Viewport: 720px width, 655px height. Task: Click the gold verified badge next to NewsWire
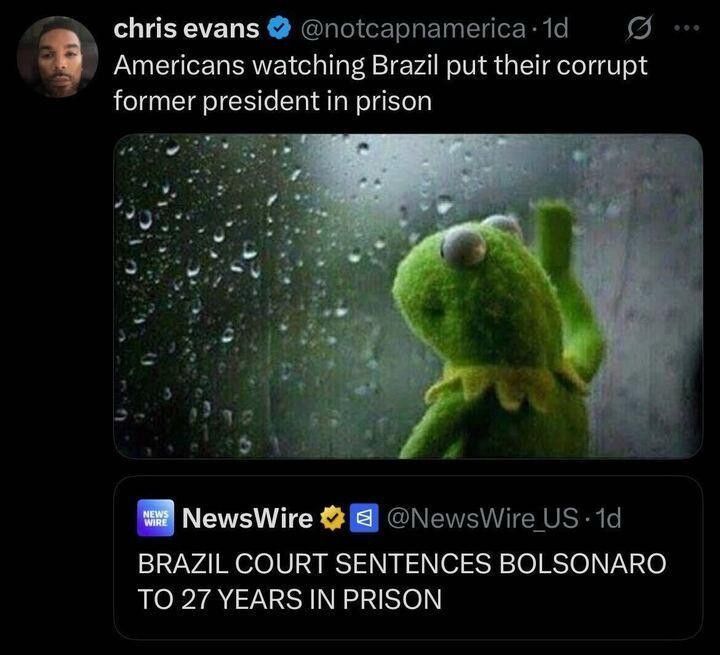pos(332,518)
